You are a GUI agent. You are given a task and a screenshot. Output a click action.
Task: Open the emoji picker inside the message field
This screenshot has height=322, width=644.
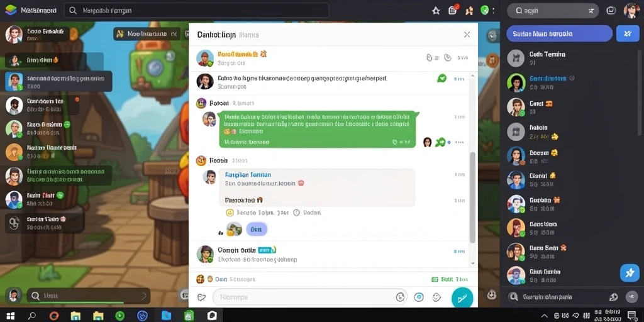400,297
